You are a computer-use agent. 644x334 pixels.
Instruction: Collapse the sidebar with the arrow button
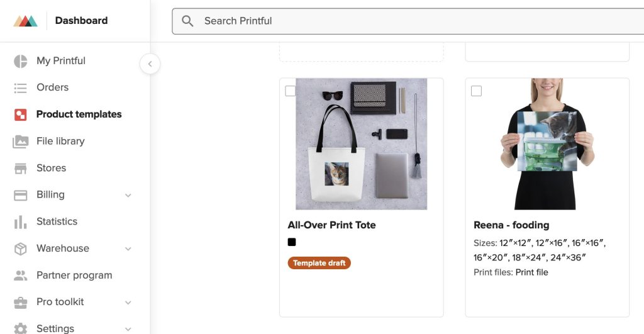pyautogui.click(x=150, y=64)
